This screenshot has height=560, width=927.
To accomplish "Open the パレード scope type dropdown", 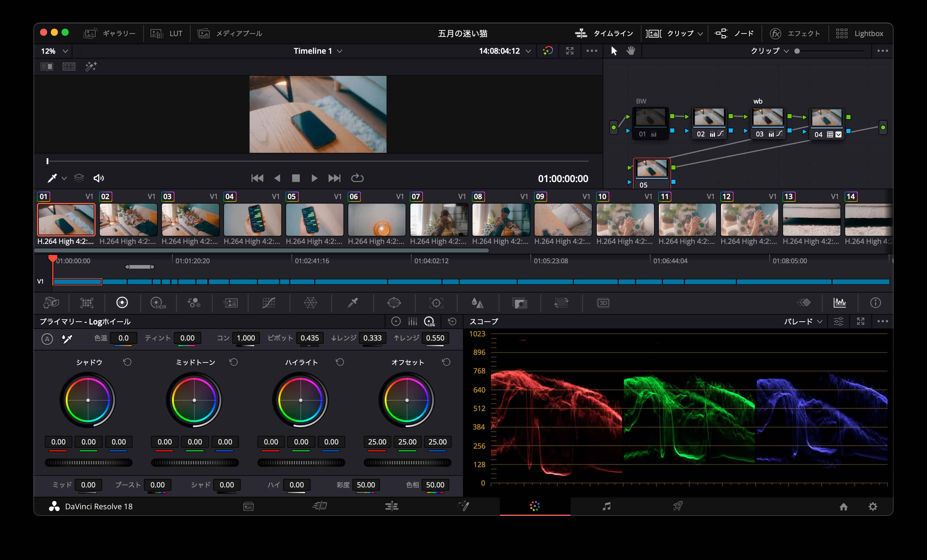I will tap(803, 321).
